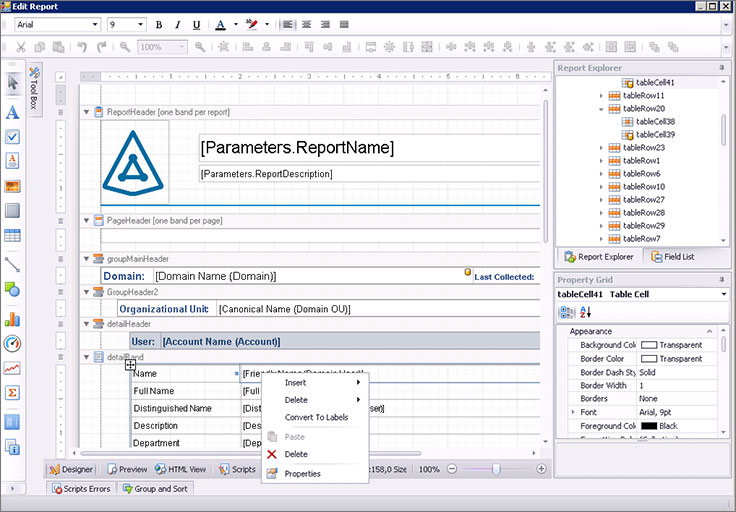Click the Report Explorer tab

[599, 257]
